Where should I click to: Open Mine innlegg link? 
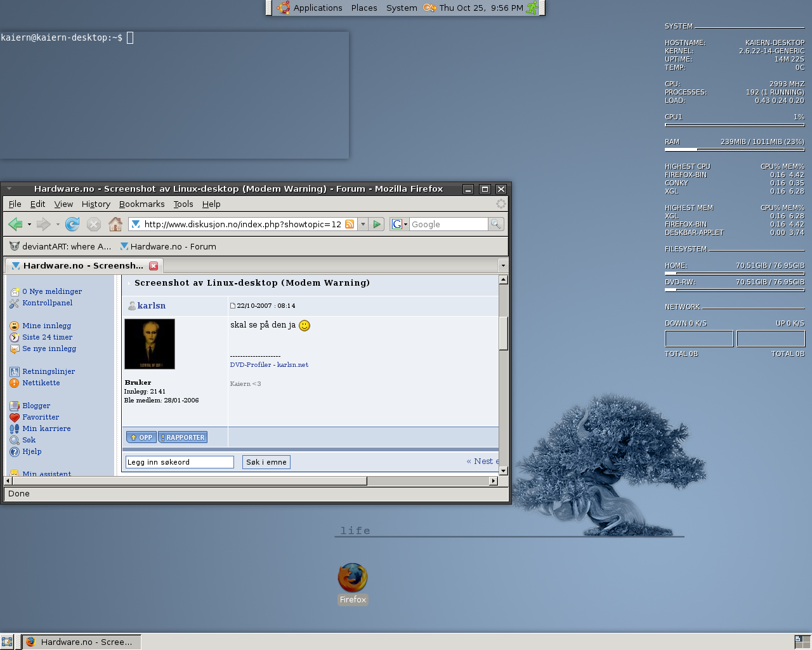(x=47, y=326)
